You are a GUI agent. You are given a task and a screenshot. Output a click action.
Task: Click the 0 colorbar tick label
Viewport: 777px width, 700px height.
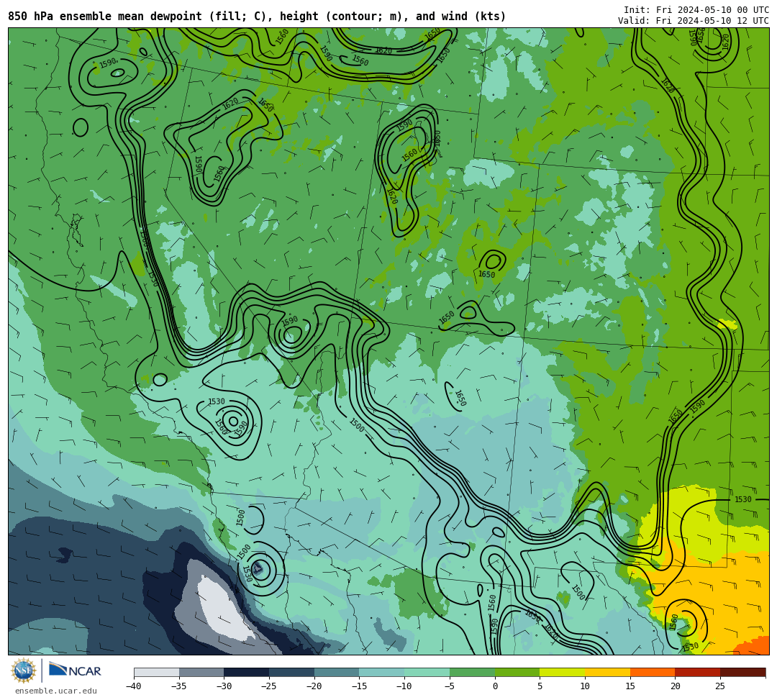click(x=494, y=686)
